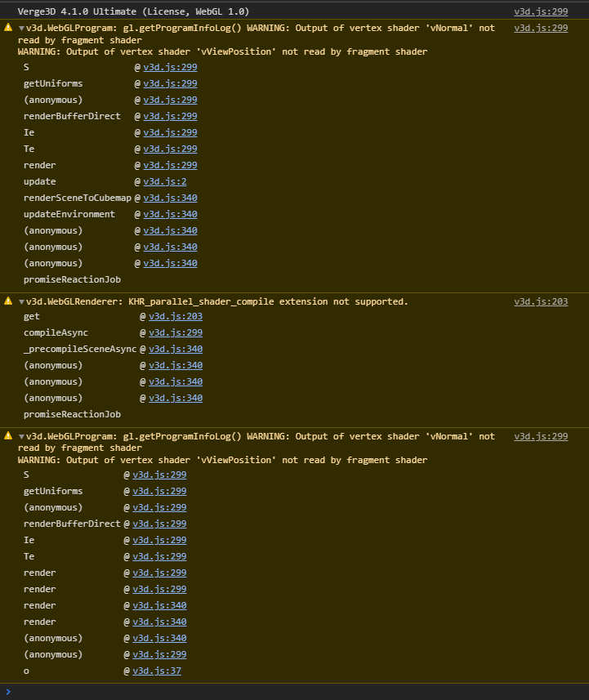Select the Verge3D 4.1.0 Ultimate log text
Screen dimensions: 589x700
pyautogui.click(x=133, y=11)
